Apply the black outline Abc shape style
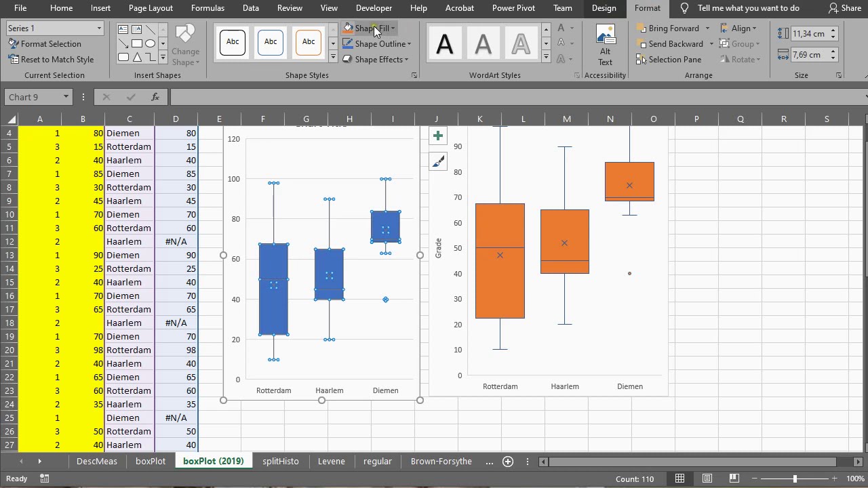 pyautogui.click(x=233, y=42)
